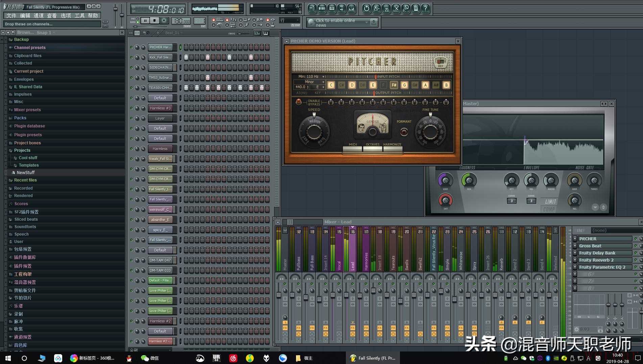
Task: Open the Pitcher effect slot menu arrow
Action: (x=575, y=239)
